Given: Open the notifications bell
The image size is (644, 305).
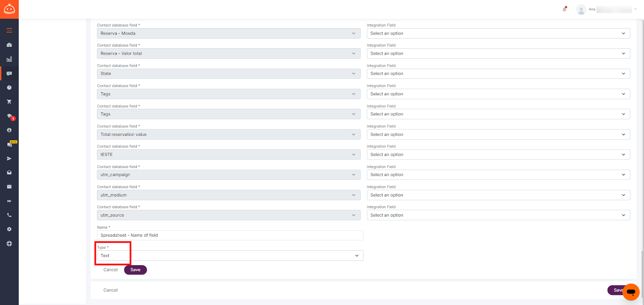Looking at the screenshot, I should pyautogui.click(x=565, y=9).
